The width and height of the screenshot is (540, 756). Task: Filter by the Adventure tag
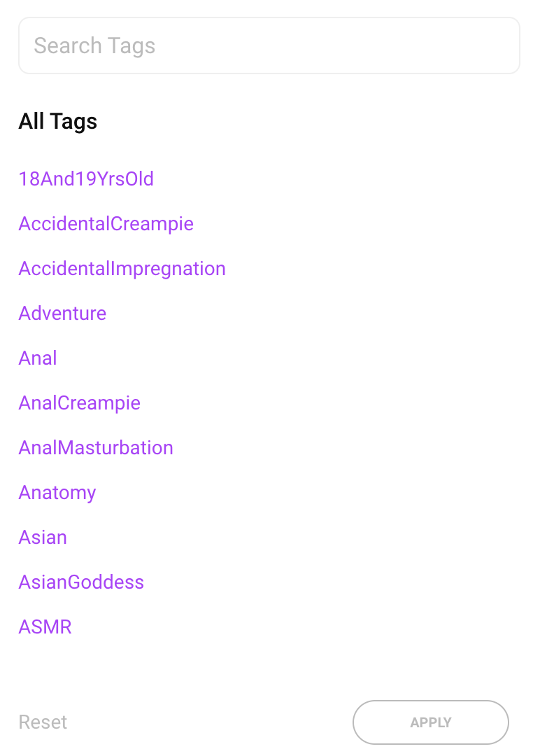click(62, 314)
